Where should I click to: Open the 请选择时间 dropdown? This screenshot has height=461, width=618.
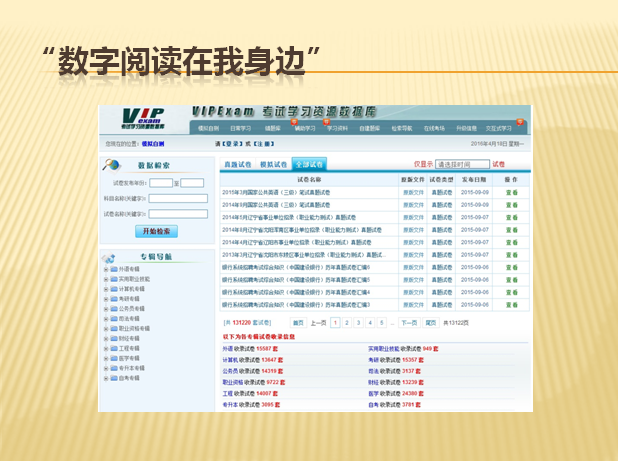tap(461, 164)
